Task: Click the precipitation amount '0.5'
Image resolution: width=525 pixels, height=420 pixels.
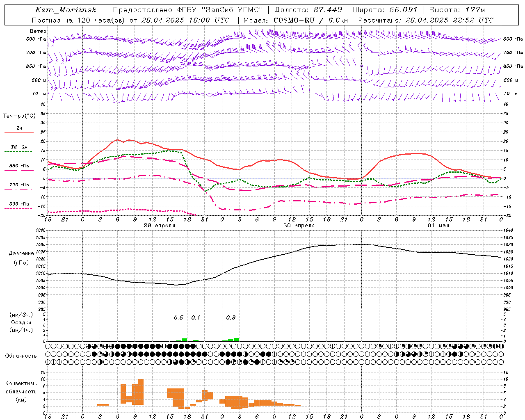Action: click(x=178, y=317)
